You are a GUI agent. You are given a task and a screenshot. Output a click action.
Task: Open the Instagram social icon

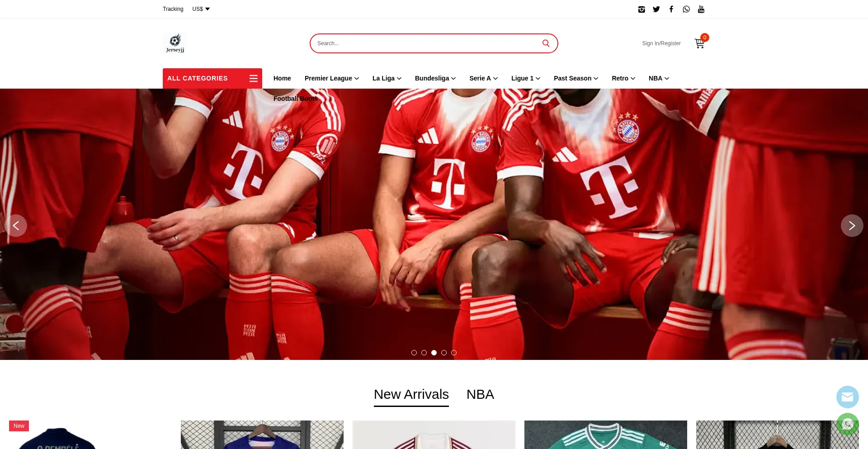[x=641, y=9]
